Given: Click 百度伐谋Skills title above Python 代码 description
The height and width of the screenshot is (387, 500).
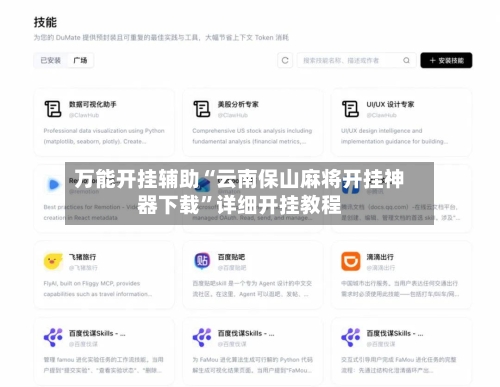Looking at the screenshot, I should 246,333.
